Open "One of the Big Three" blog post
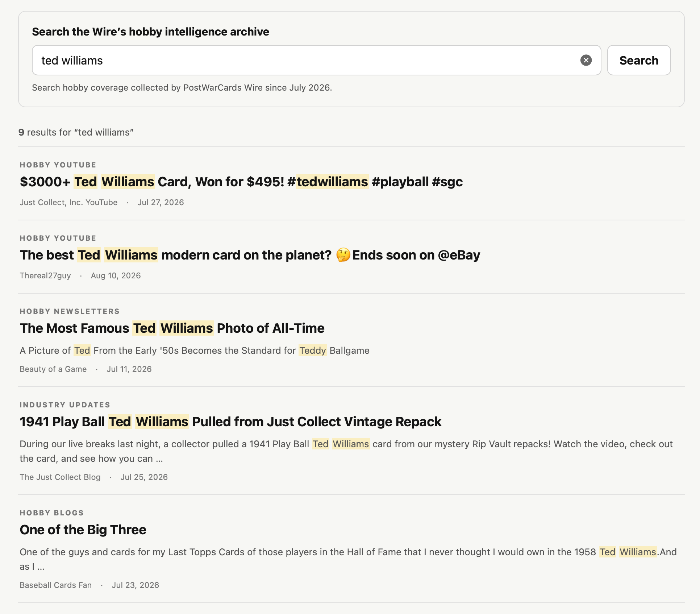Screen dimensions: 700x614 point(83,530)
